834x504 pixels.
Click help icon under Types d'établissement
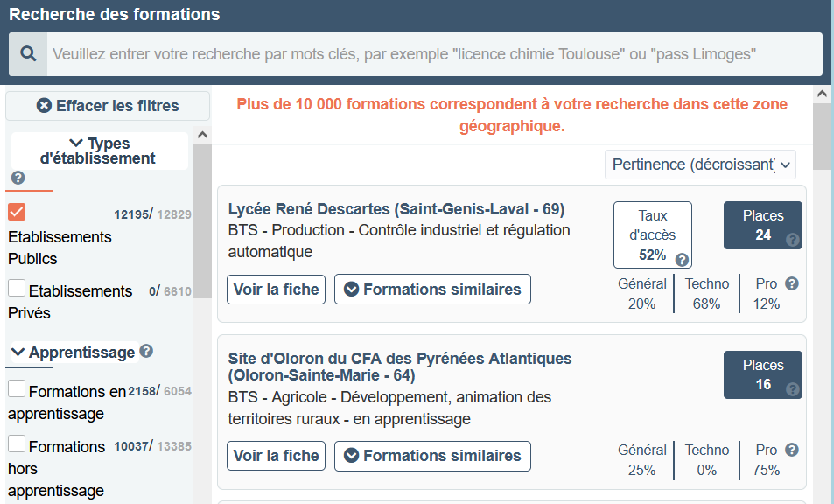18,178
